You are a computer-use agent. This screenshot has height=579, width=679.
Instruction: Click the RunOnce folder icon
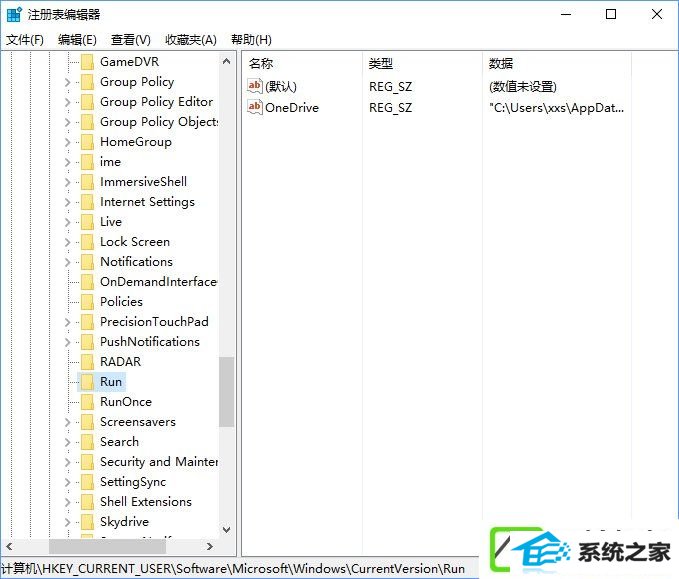click(87, 401)
